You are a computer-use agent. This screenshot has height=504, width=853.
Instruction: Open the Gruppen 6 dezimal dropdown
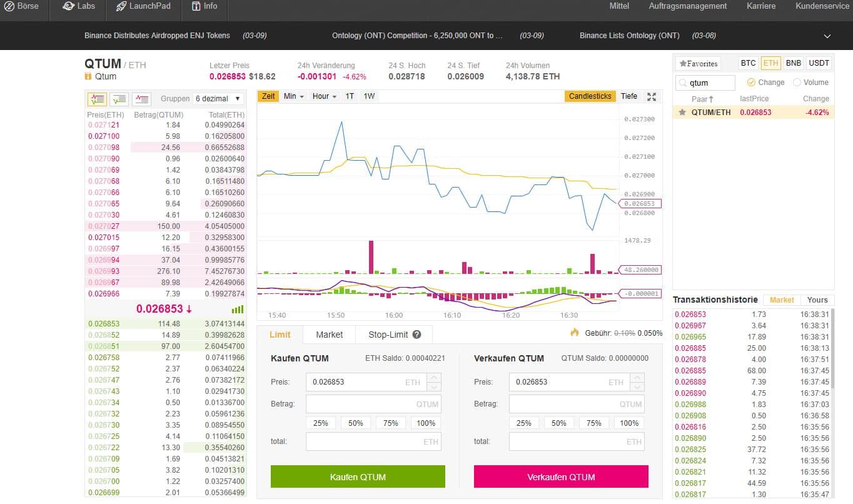(x=218, y=99)
